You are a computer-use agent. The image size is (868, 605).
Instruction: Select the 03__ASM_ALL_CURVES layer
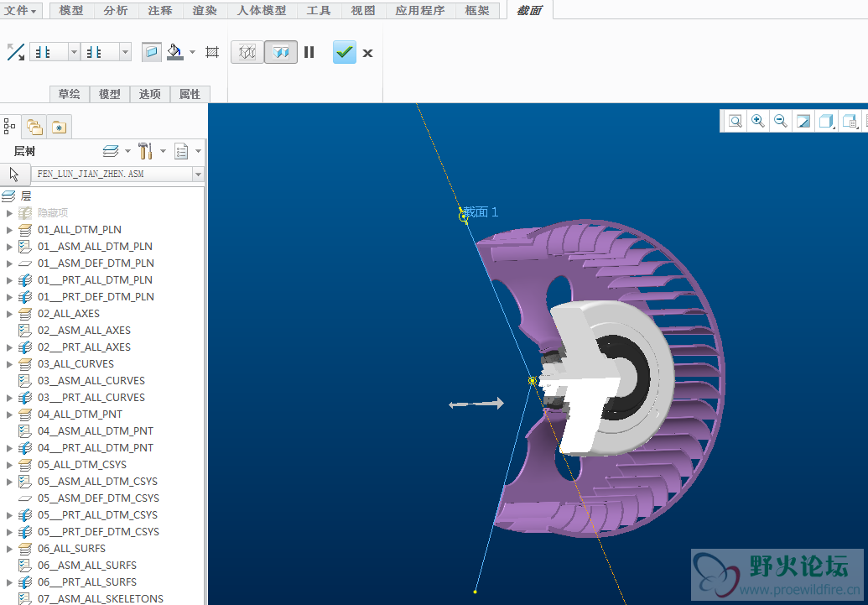point(91,381)
